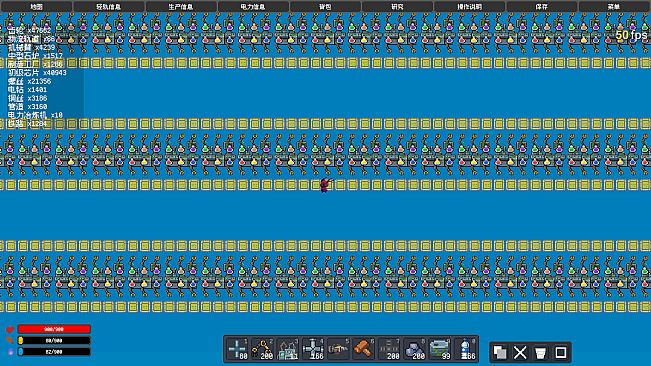Open the 生产信息 production info menu
651x366 pixels.
tap(181, 6)
